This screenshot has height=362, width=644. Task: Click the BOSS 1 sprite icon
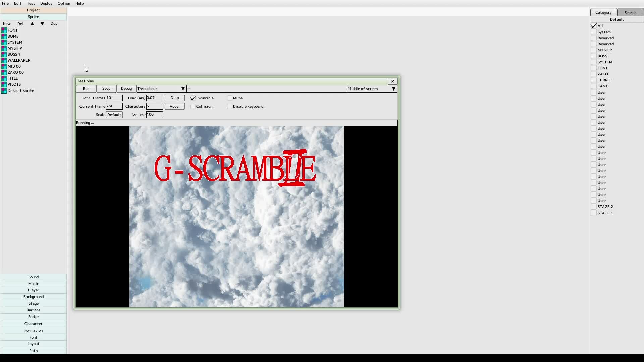point(4,54)
